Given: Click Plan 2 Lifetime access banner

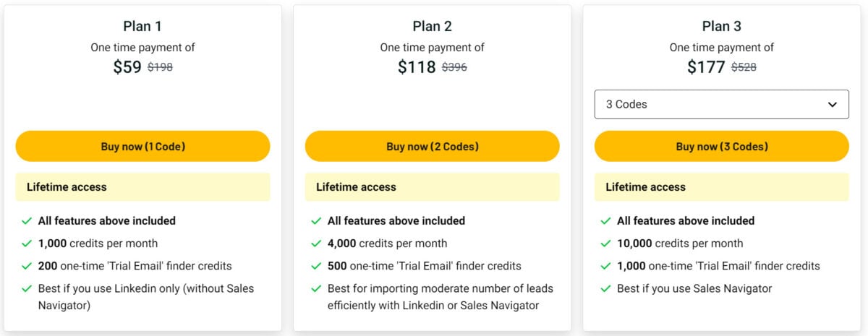Looking at the screenshot, I should coord(432,186).
